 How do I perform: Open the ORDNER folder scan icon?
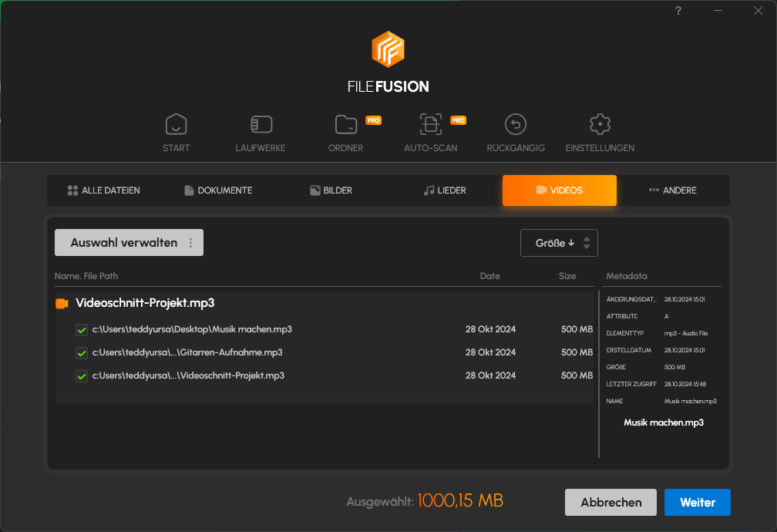(345, 123)
